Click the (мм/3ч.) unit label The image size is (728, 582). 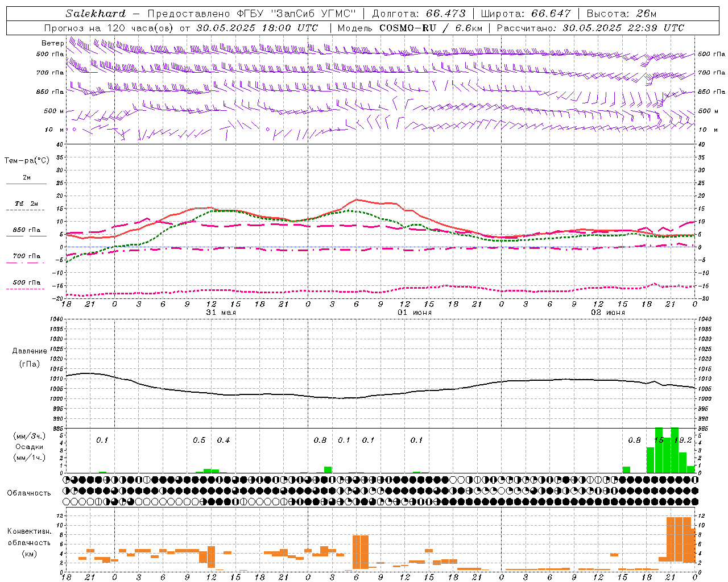[x=29, y=436]
